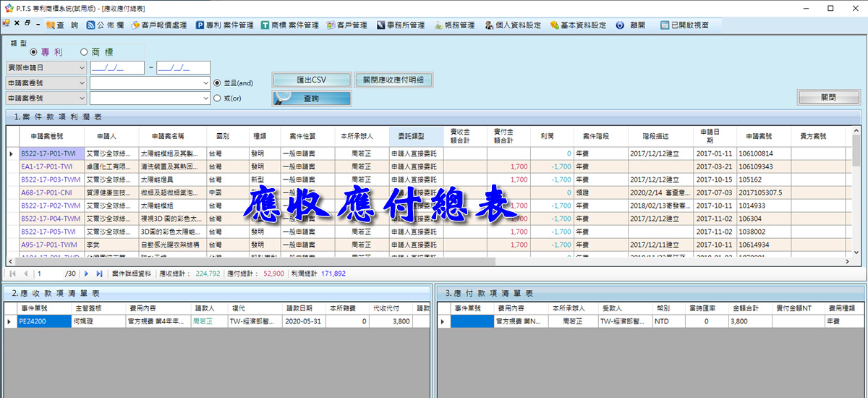
Task: Choose the 或(or) radio option
Action: click(218, 98)
